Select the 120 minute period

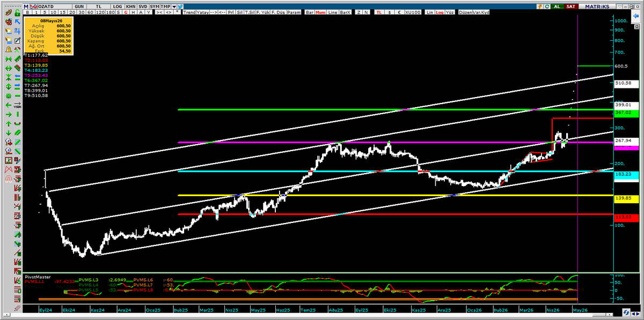[x=100, y=12]
